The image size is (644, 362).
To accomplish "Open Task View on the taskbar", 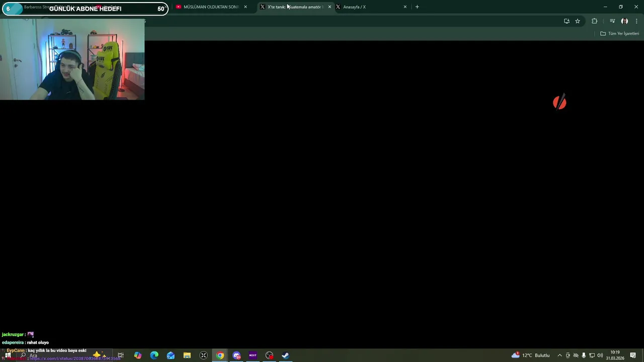I will [x=121, y=355].
